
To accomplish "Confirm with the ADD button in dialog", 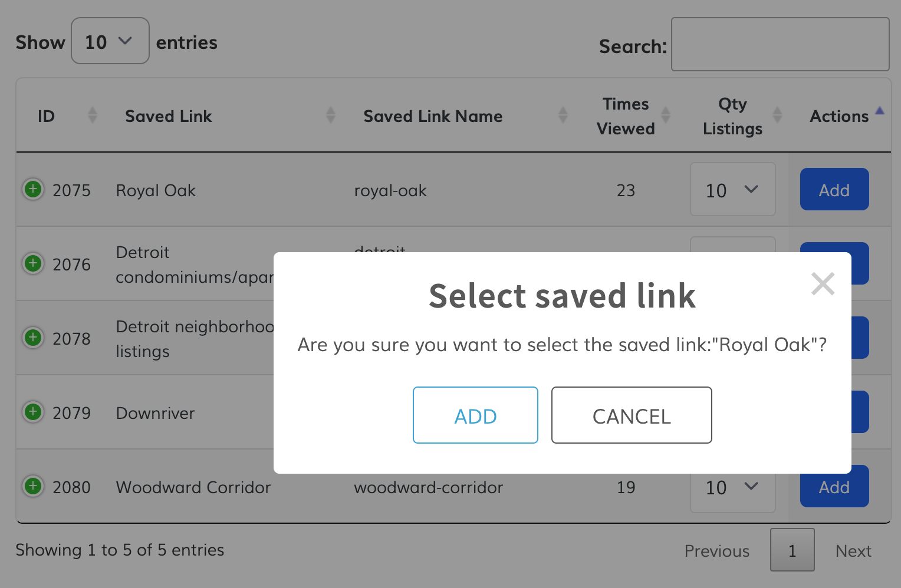I will (475, 415).
